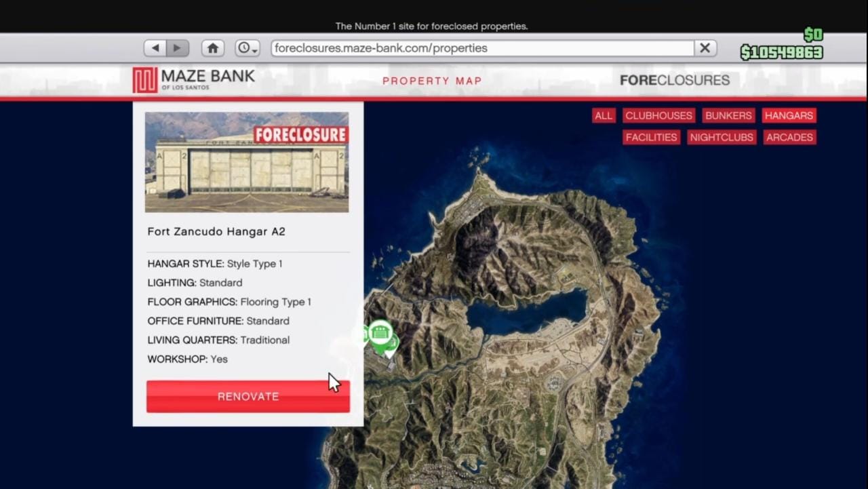The width and height of the screenshot is (868, 489).
Task: Click the Lighting: Standard line
Action: [x=195, y=283]
